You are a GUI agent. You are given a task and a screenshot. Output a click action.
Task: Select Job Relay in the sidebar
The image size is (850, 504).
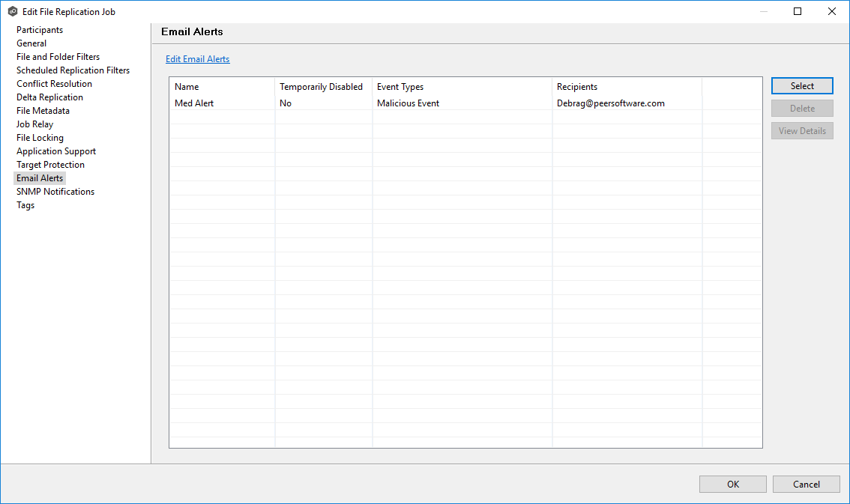coord(34,124)
